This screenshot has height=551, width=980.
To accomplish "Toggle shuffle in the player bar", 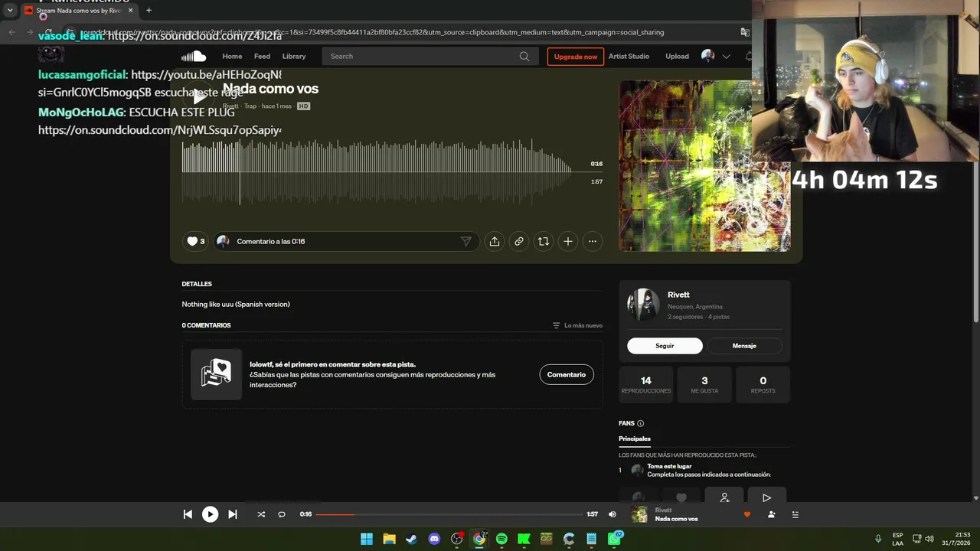I will point(261,514).
